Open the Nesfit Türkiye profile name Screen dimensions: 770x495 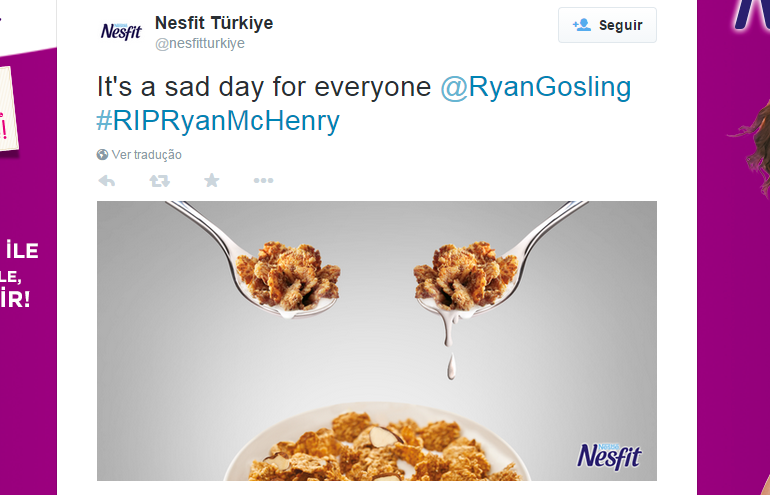tap(214, 23)
